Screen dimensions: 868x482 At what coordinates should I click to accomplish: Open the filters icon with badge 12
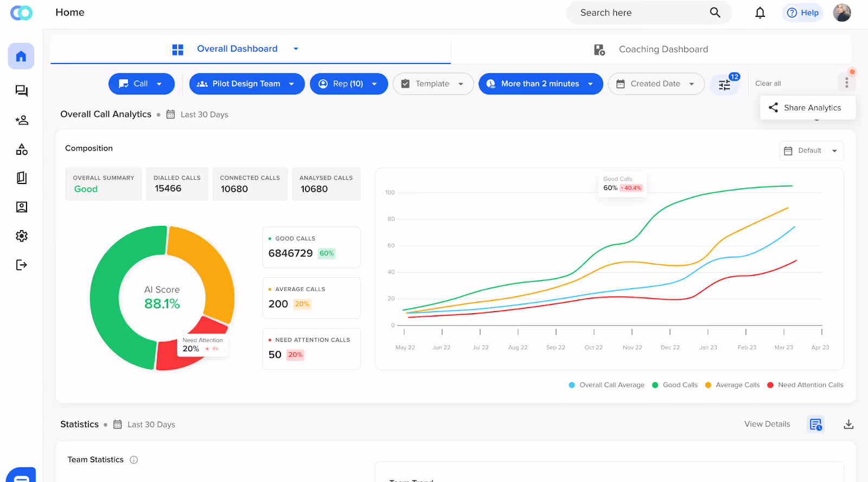[x=725, y=84]
